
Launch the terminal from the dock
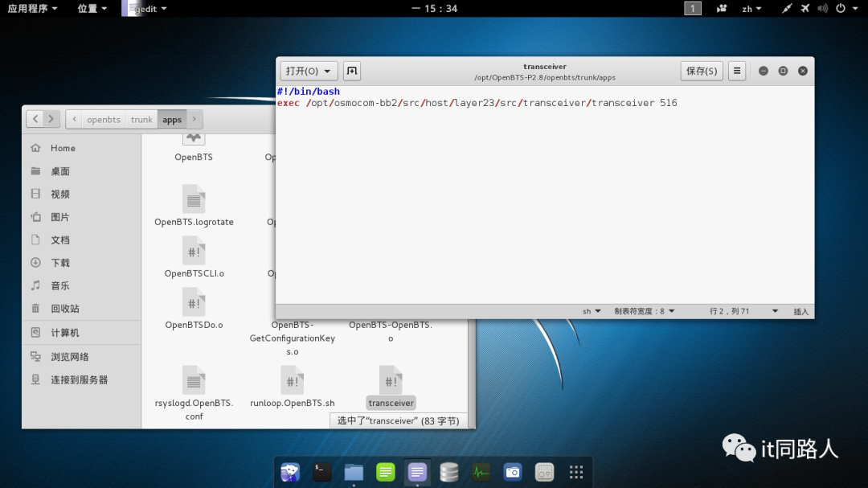(321, 472)
